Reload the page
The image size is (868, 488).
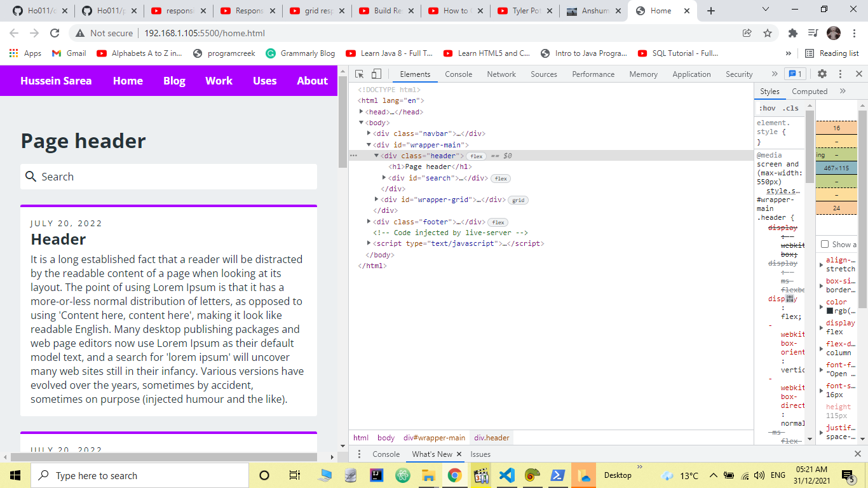[55, 33]
